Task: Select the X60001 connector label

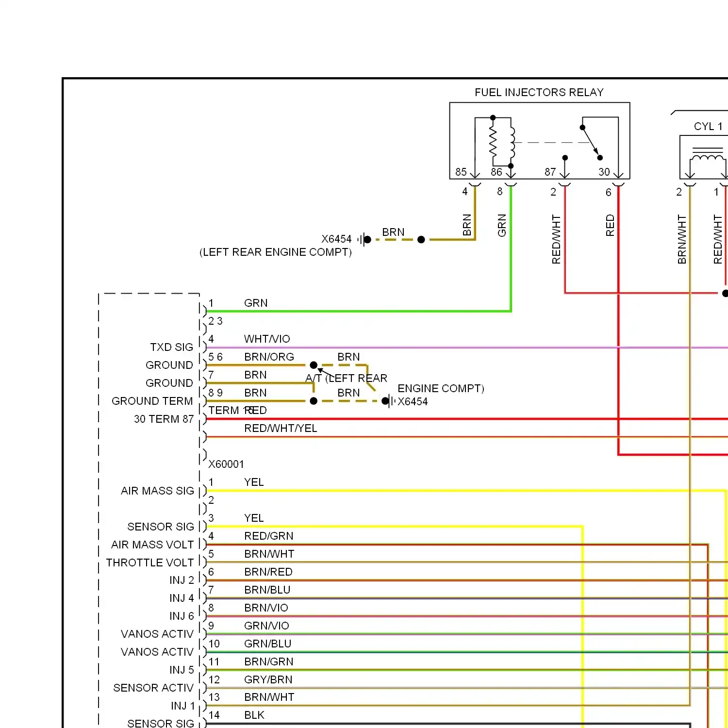Action: (x=226, y=464)
